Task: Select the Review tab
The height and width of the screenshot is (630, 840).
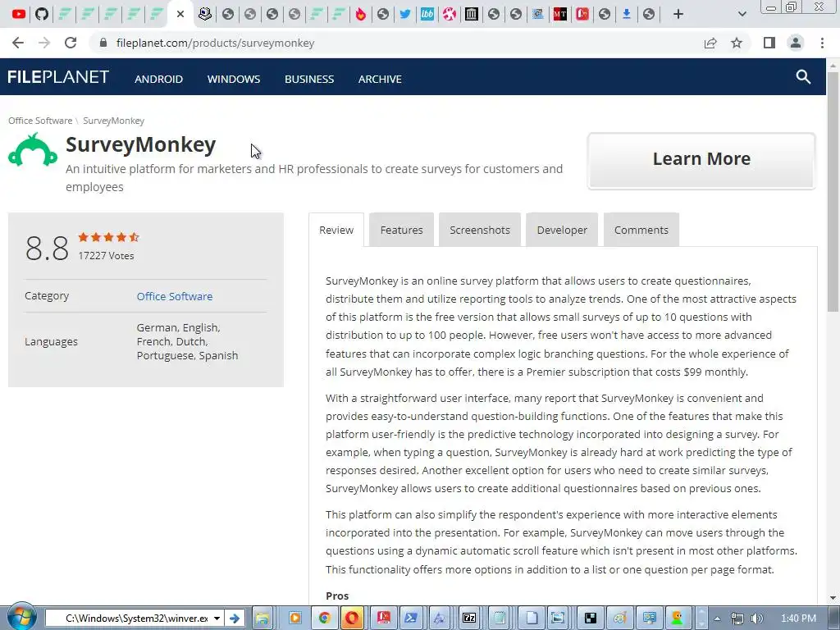Action: coord(336,230)
